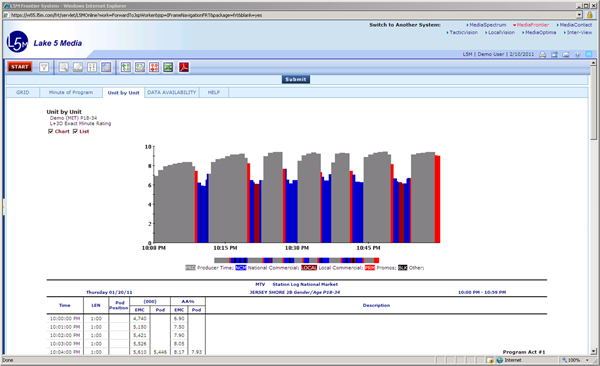Click the Description column header

coord(376,305)
